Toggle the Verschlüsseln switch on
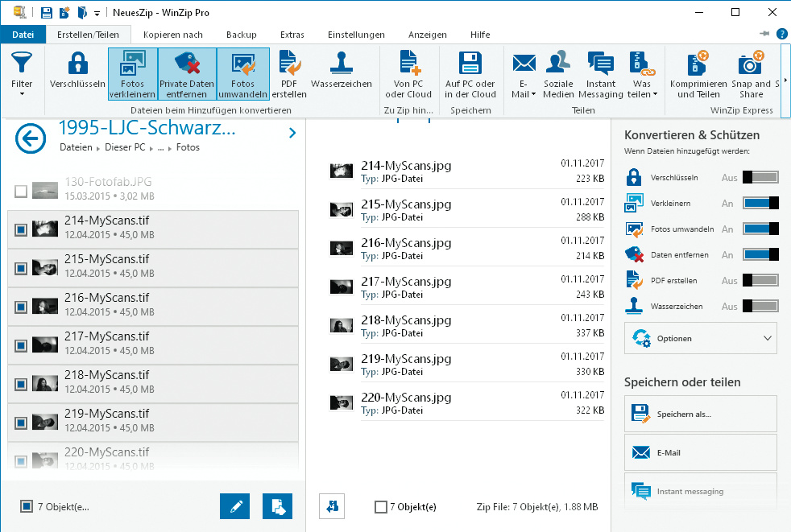The width and height of the screenshot is (791, 532). click(x=760, y=177)
